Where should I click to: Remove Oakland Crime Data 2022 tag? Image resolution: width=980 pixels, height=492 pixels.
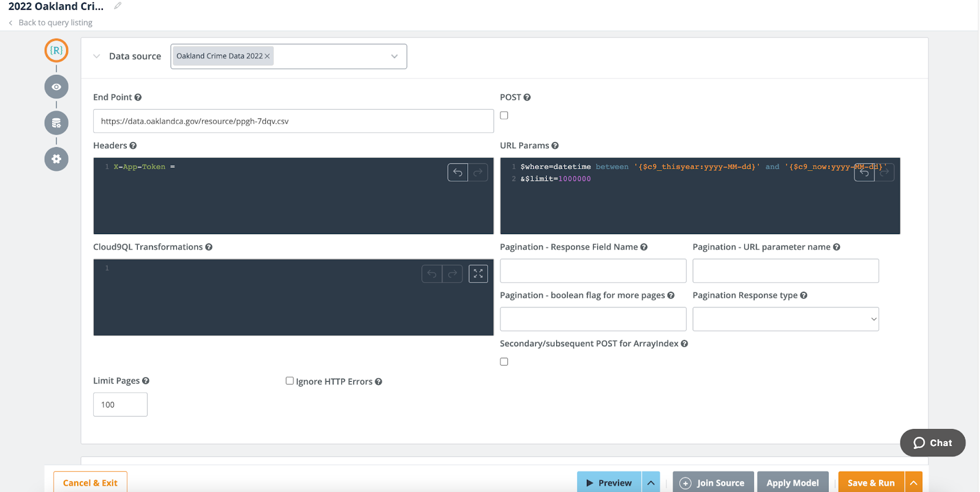pos(267,56)
